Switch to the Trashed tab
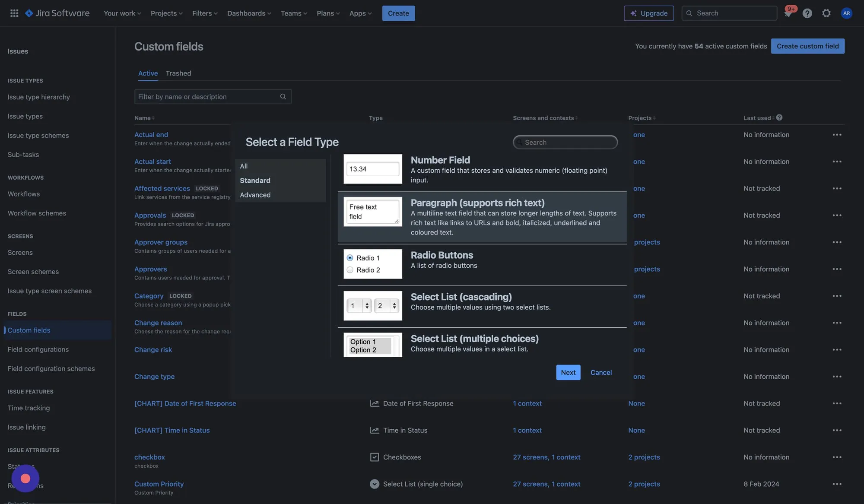Image resolution: width=864 pixels, height=504 pixels. 178,73
